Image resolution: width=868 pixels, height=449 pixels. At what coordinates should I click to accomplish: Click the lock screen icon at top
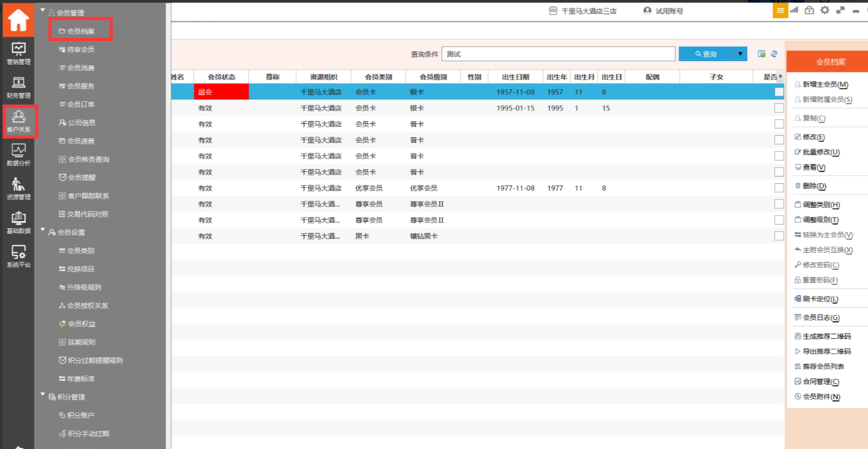tap(809, 10)
